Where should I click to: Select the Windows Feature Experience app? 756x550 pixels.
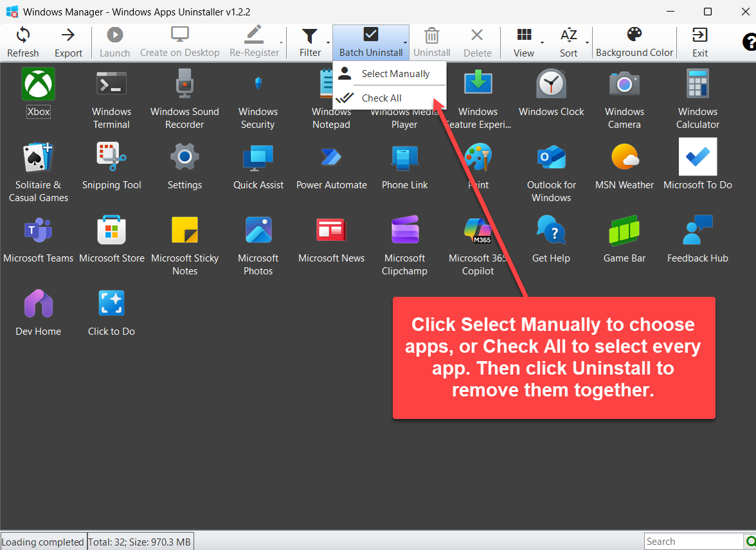[478, 100]
